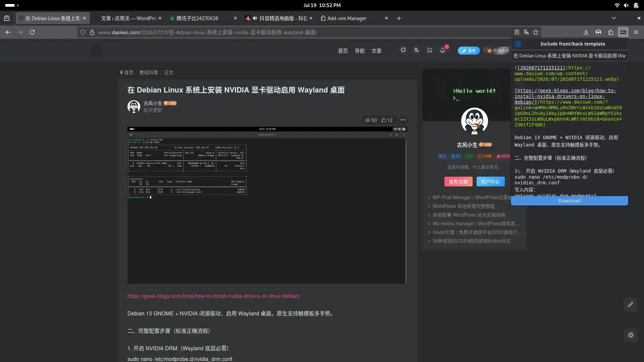Screen dimensions: 644x362
Task: Close the Add-ons Manager tab
Action: [386, 18]
